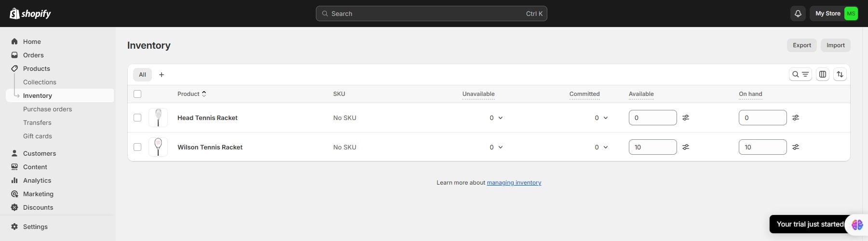Click the Export button
Viewport: 868px width, 241px height.
pos(802,45)
